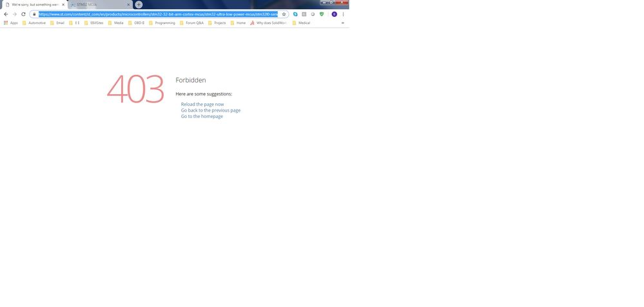This screenshot has height=307, width=644.
Task: Open the Home bookmarks folder
Action: point(239,23)
